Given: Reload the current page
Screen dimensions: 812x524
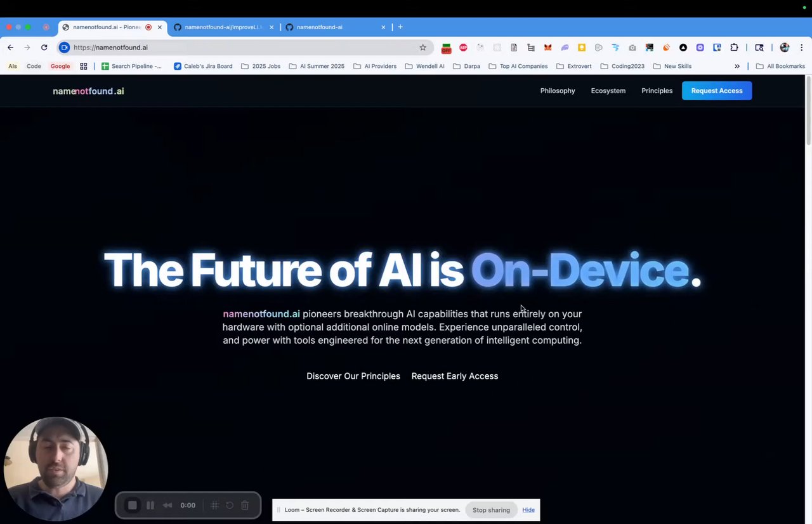Looking at the screenshot, I should click(x=44, y=48).
